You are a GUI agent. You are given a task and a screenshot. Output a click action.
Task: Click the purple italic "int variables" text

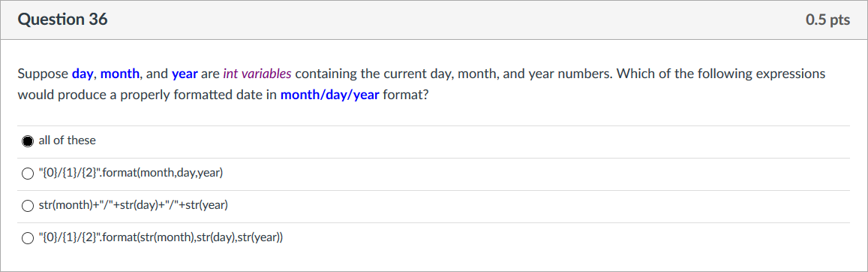point(257,74)
